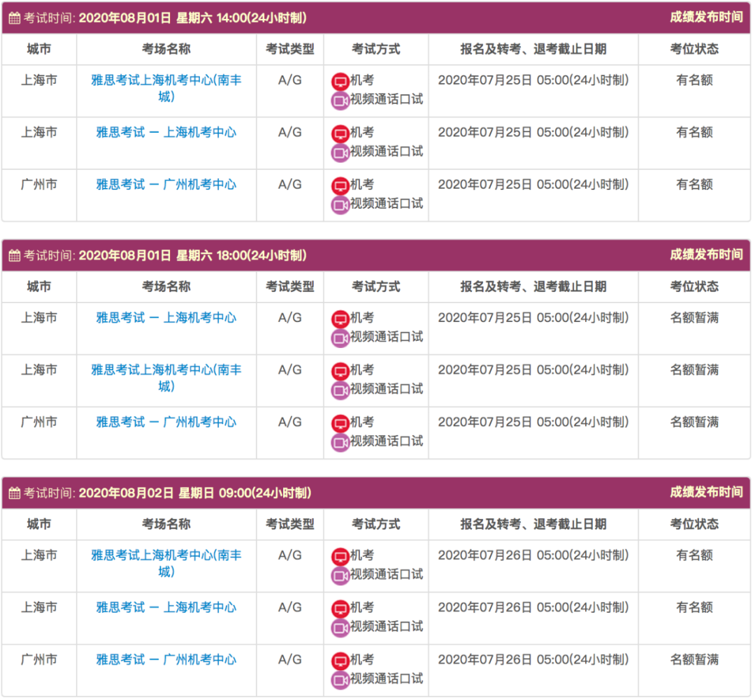
Task: Click video call icon in 09:00 南丰城 row
Action: coord(340,576)
